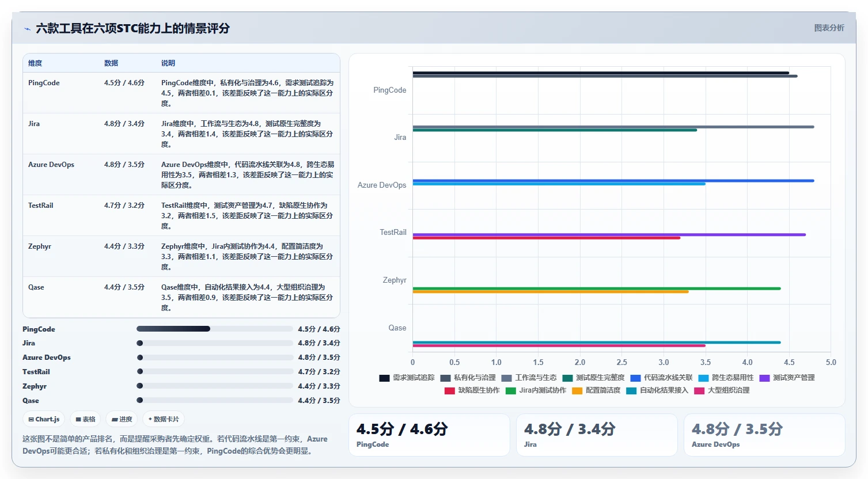The height and width of the screenshot is (479, 868).
Task: Toggle the 大型组织治理 legend swatch
Action: pos(699,391)
